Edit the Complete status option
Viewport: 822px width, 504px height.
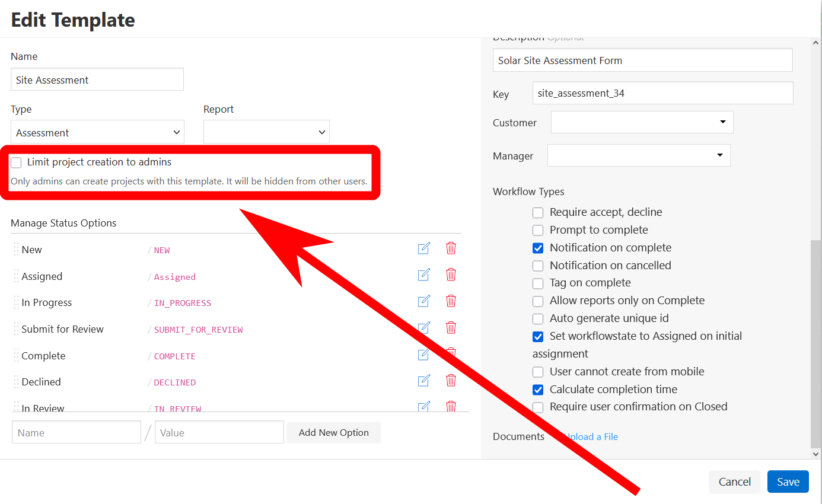(423, 354)
